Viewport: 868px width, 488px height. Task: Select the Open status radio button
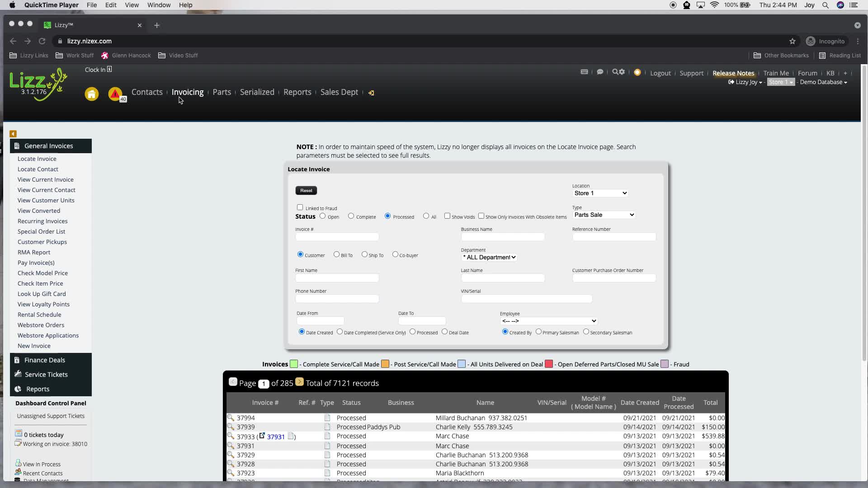point(322,216)
